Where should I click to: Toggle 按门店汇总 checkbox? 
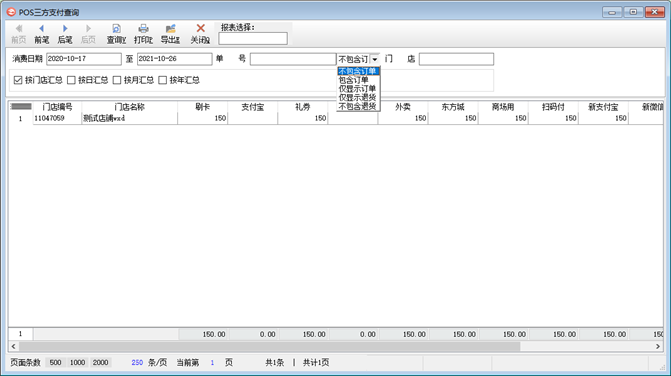click(x=18, y=80)
